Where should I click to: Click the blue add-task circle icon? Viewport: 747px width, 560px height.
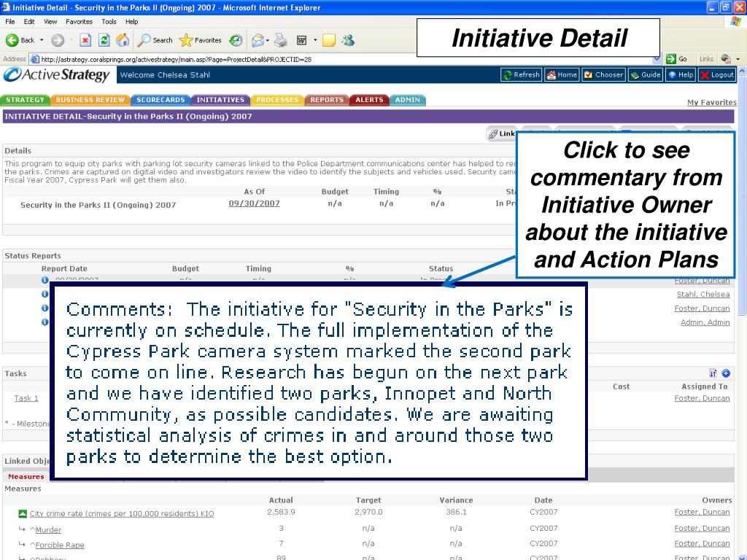726,373
